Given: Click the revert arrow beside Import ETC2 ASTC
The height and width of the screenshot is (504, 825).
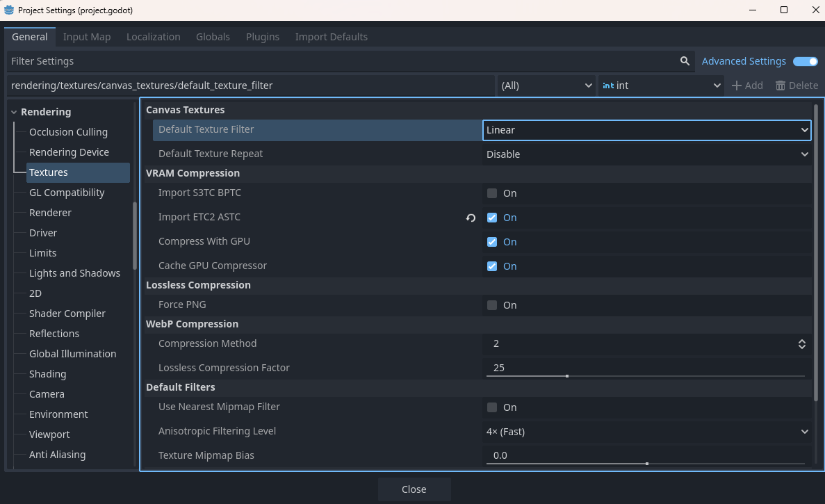Looking at the screenshot, I should tap(471, 218).
